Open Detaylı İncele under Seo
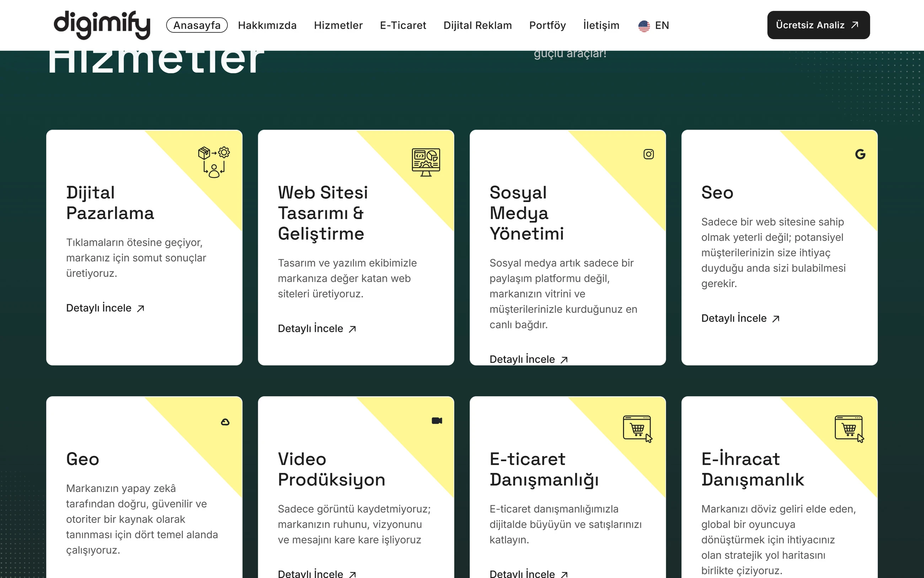924x578 pixels. point(740,318)
